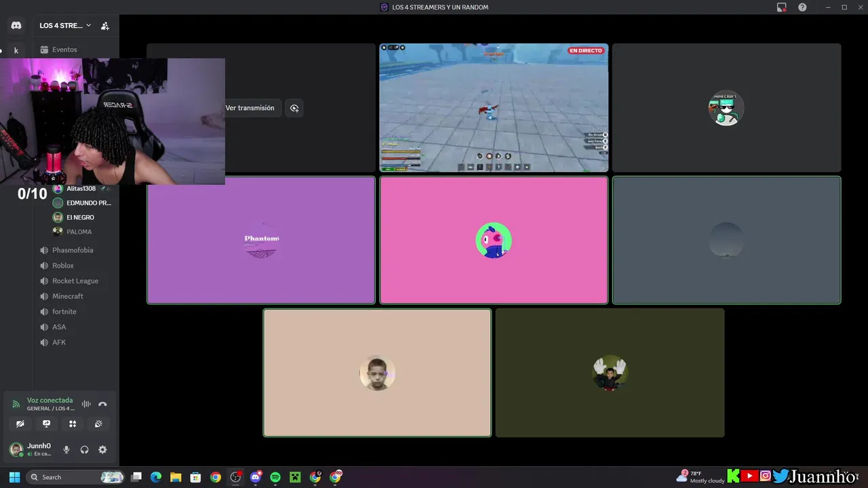The image size is (868, 488).
Task: Open the soundboard icon
Action: coord(98,424)
